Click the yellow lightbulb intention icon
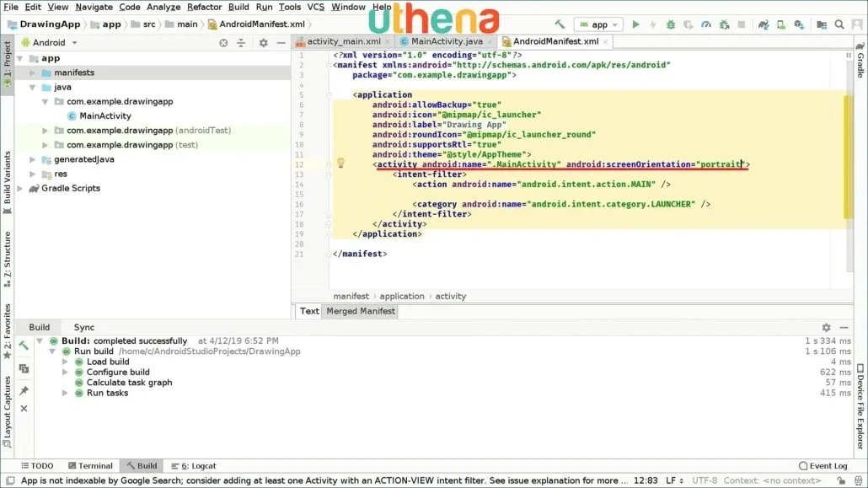This screenshot has width=868, height=488. (x=341, y=163)
